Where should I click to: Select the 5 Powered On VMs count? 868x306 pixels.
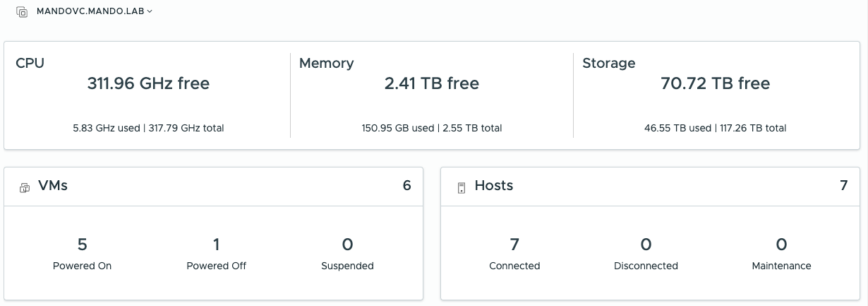[x=82, y=245]
